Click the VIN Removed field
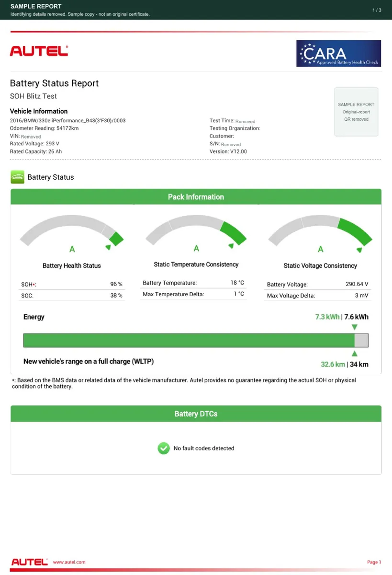 [25, 136]
